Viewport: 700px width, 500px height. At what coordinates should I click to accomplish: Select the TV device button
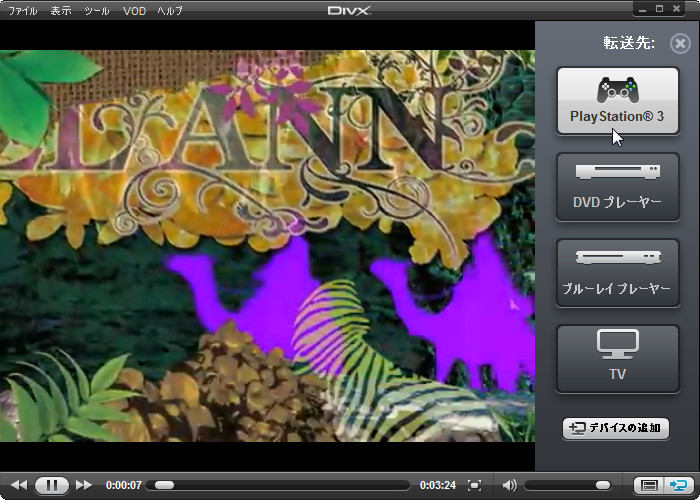pyautogui.click(x=618, y=359)
